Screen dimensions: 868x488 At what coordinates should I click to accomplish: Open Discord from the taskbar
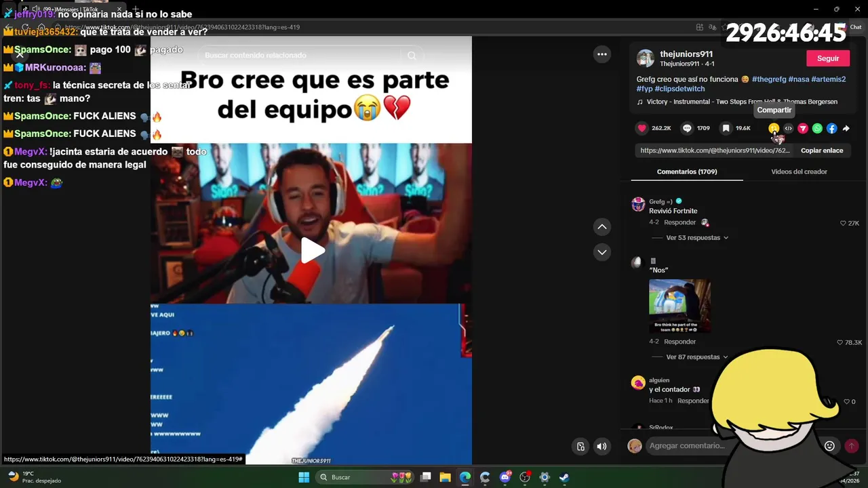coord(505,477)
